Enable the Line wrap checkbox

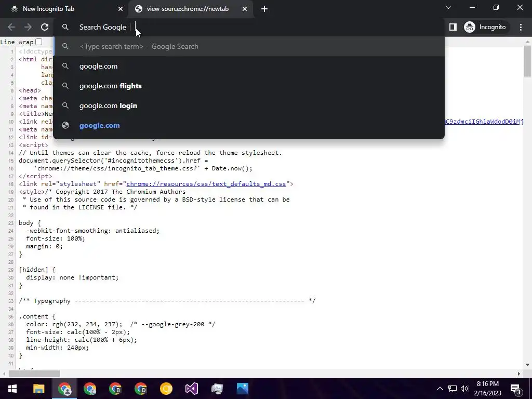pos(38,42)
